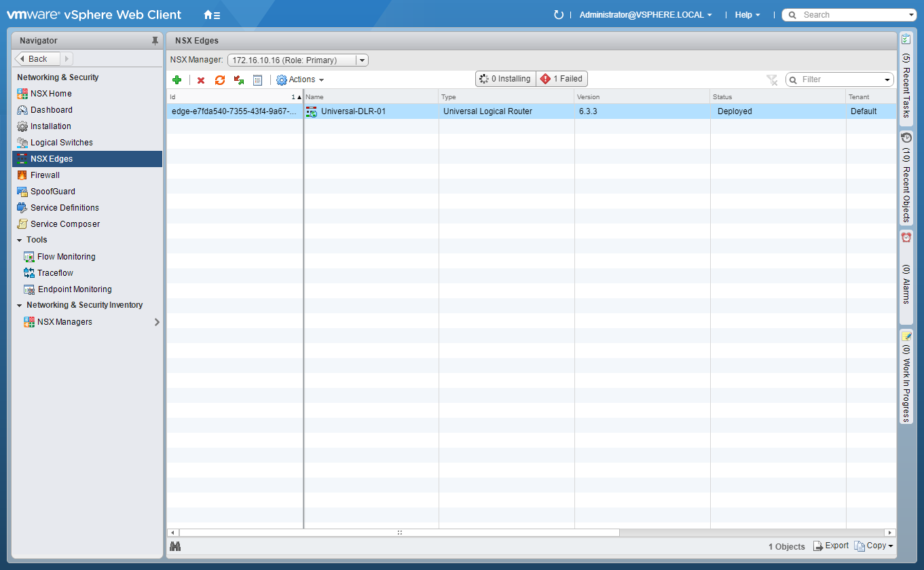
Task: Click the Back button
Action: pos(37,59)
